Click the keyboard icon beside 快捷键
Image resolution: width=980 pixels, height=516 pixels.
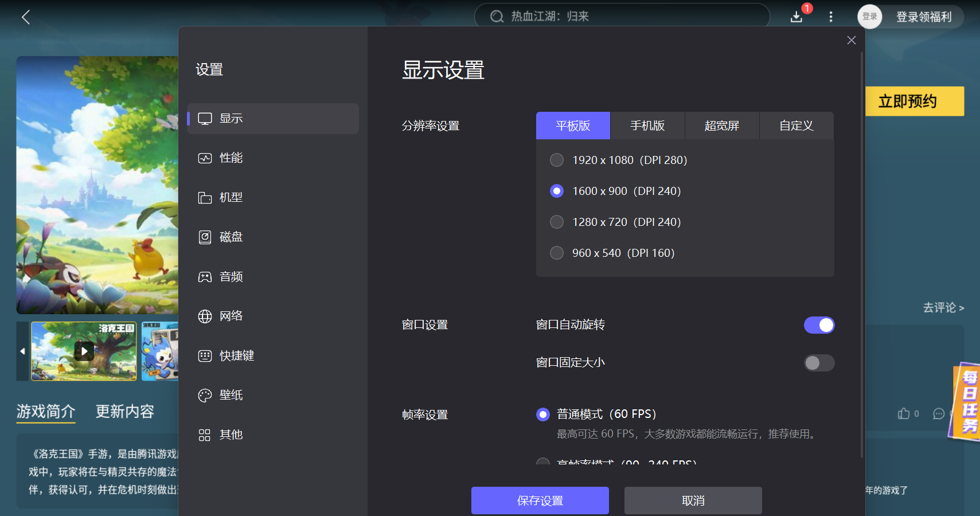(x=205, y=356)
